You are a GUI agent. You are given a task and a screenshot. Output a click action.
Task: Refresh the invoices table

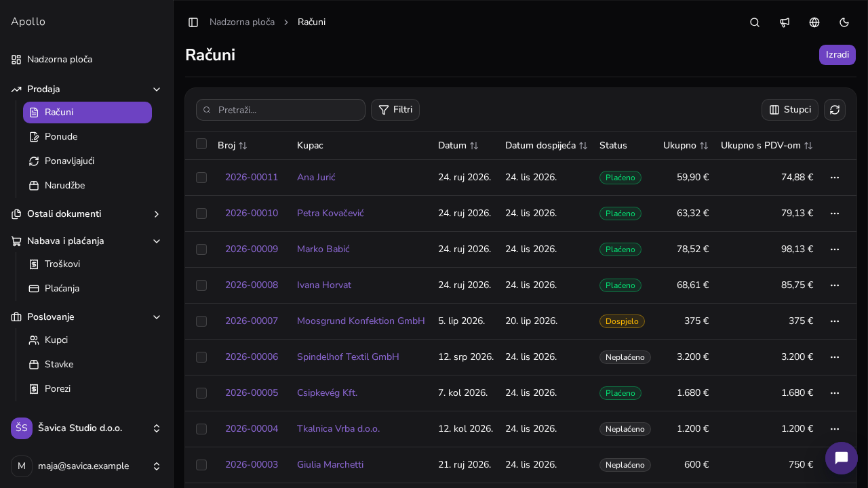[x=835, y=110]
